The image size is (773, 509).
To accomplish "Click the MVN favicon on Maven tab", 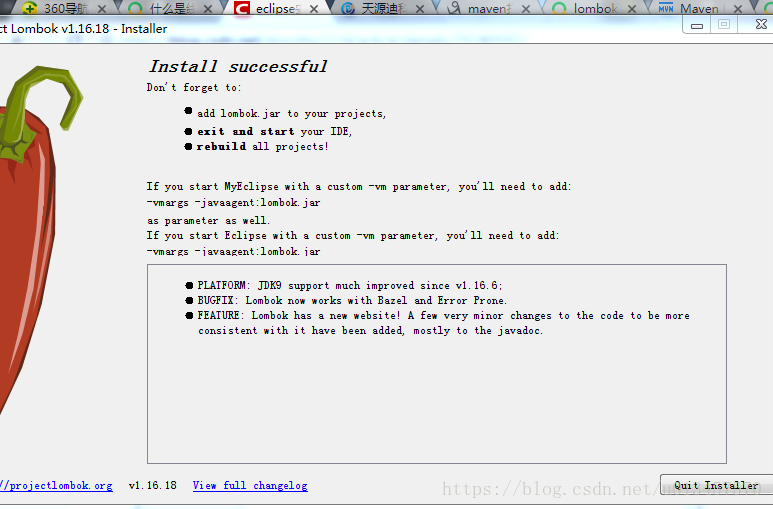I will pyautogui.click(x=666, y=8).
